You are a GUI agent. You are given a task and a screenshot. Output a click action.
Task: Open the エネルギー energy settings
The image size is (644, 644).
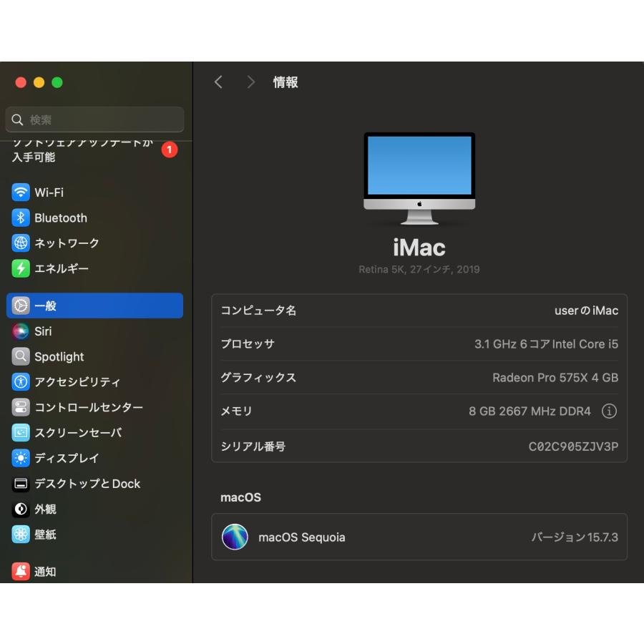tap(94, 268)
